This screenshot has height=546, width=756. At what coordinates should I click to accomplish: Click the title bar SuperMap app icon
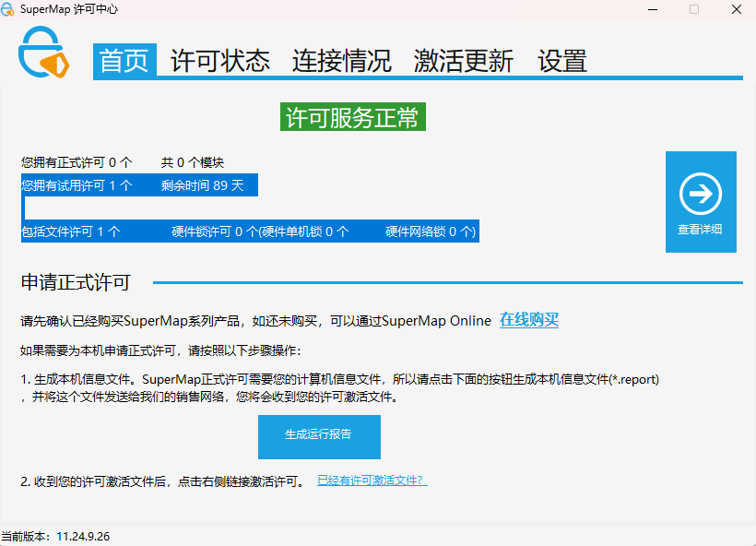coord(7,9)
